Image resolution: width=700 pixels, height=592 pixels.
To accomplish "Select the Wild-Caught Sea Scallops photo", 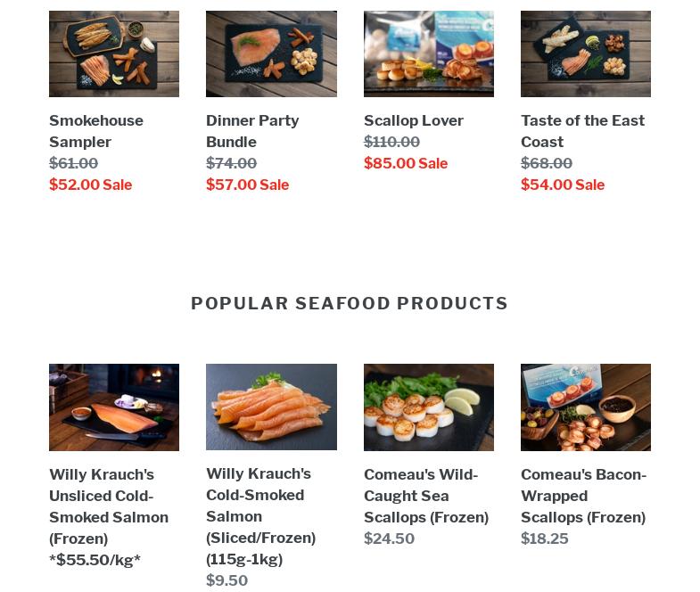I will pyautogui.click(x=428, y=407).
